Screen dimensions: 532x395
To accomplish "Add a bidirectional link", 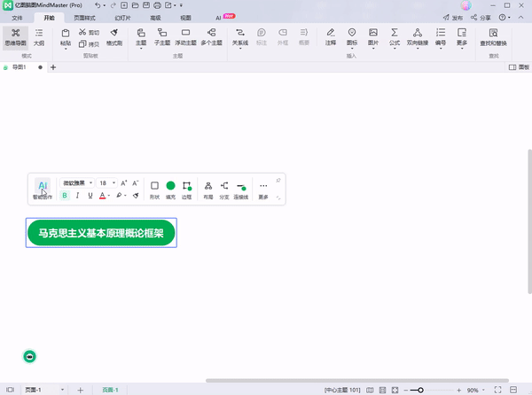I will tap(418, 37).
